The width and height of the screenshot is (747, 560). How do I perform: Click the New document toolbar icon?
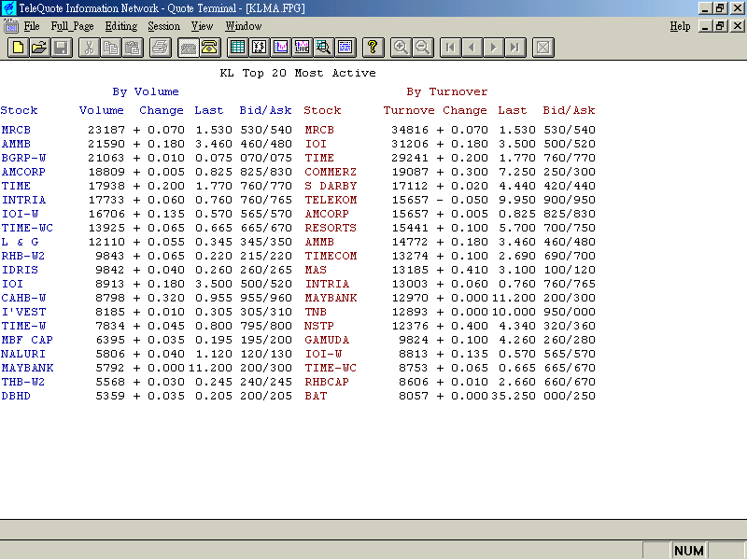tap(18, 48)
